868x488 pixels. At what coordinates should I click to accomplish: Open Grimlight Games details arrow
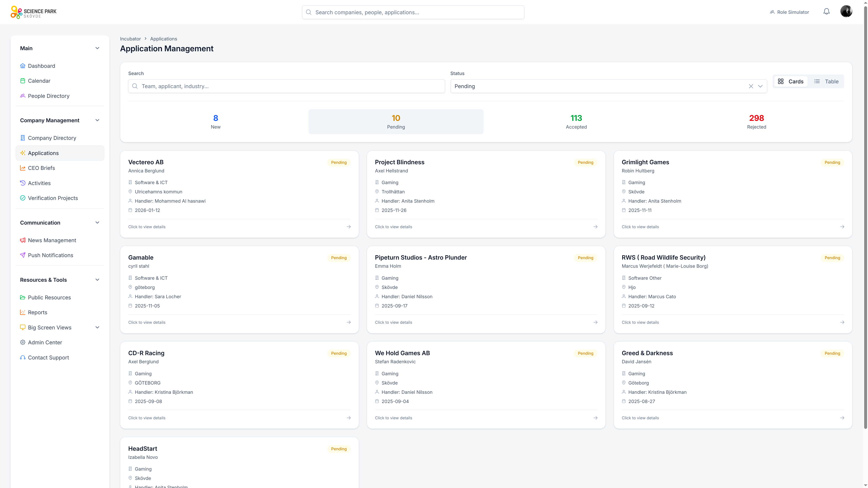coord(842,227)
